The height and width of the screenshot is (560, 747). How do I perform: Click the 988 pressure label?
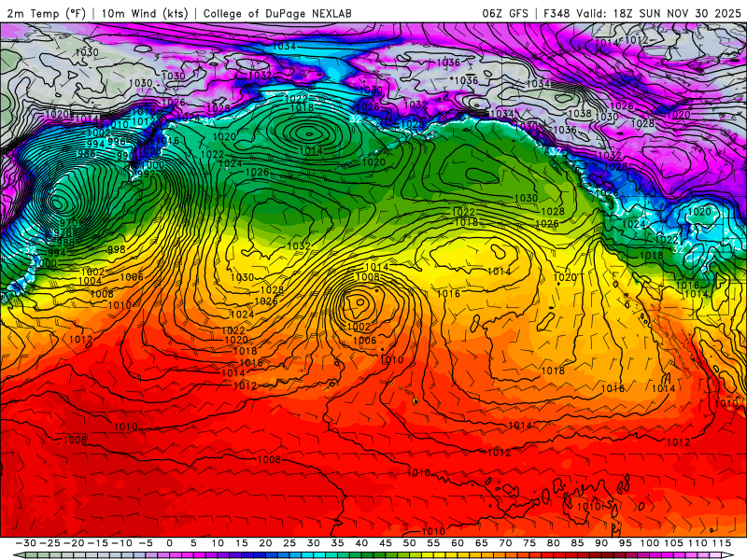(65, 243)
